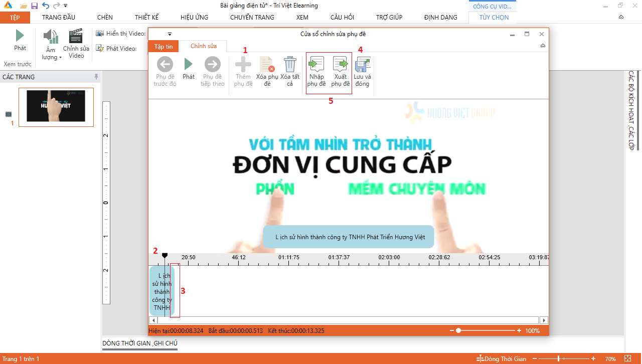The image size is (642, 364).
Task: Switch to the CHÈN ribbon tab
Action: tap(105, 17)
